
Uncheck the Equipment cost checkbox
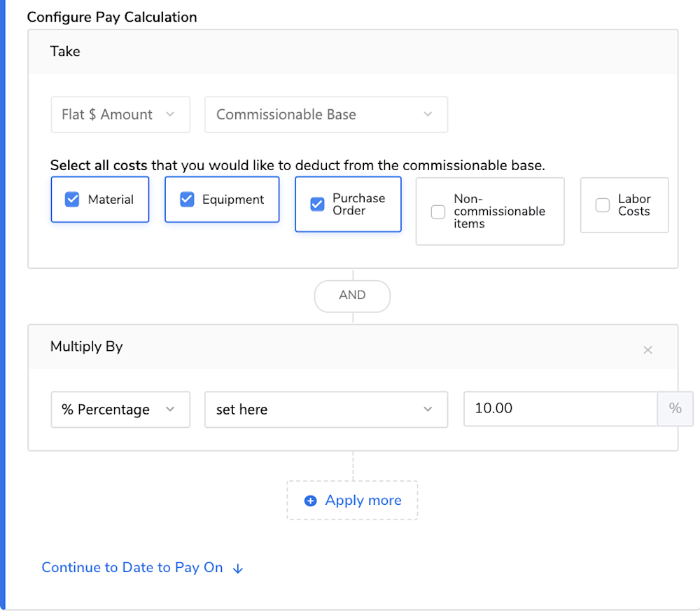[x=186, y=199]
